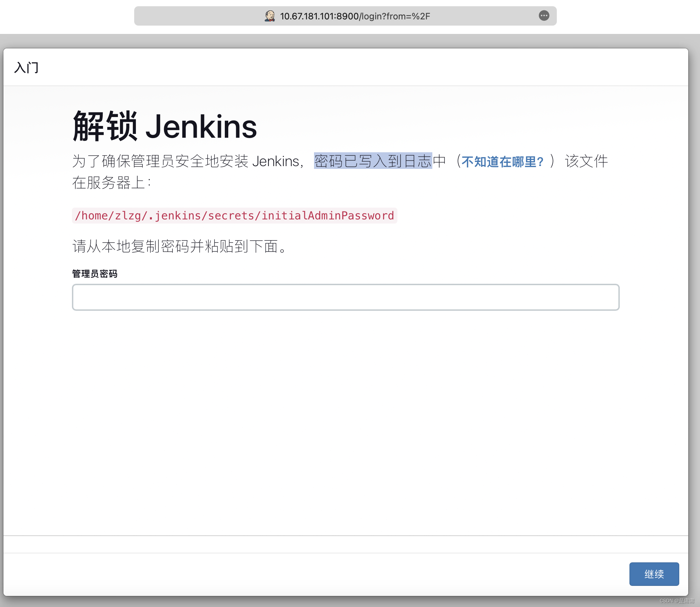The height and width of the screenshot is (607, 700).
Task: Click the 中 character after highlighted text
Action: coord(439,161)
